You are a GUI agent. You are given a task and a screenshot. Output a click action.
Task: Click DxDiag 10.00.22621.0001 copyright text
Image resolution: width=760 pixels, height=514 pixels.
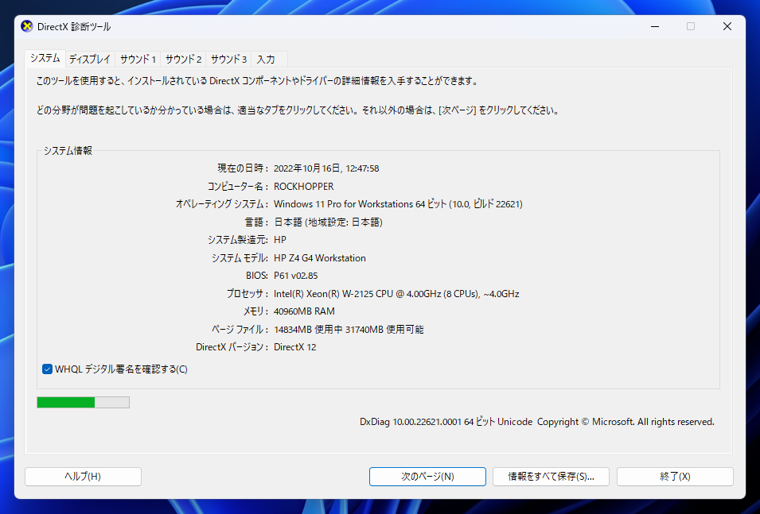pyautogui.click(x=537, y=422)
